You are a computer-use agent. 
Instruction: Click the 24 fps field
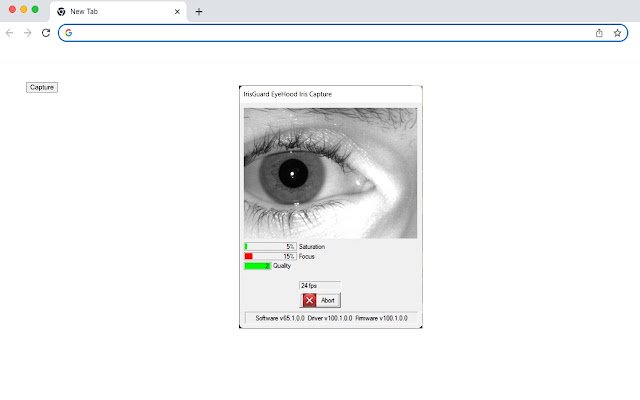(x=320, y=286)
